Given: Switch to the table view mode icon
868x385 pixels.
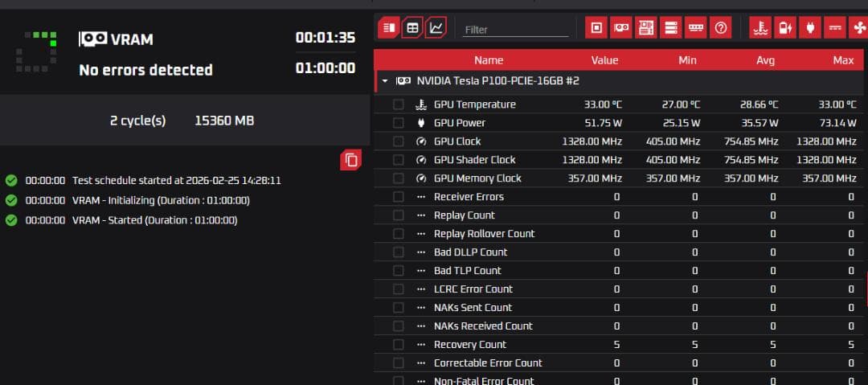Looking at the screenshot, I should [412, 27].
